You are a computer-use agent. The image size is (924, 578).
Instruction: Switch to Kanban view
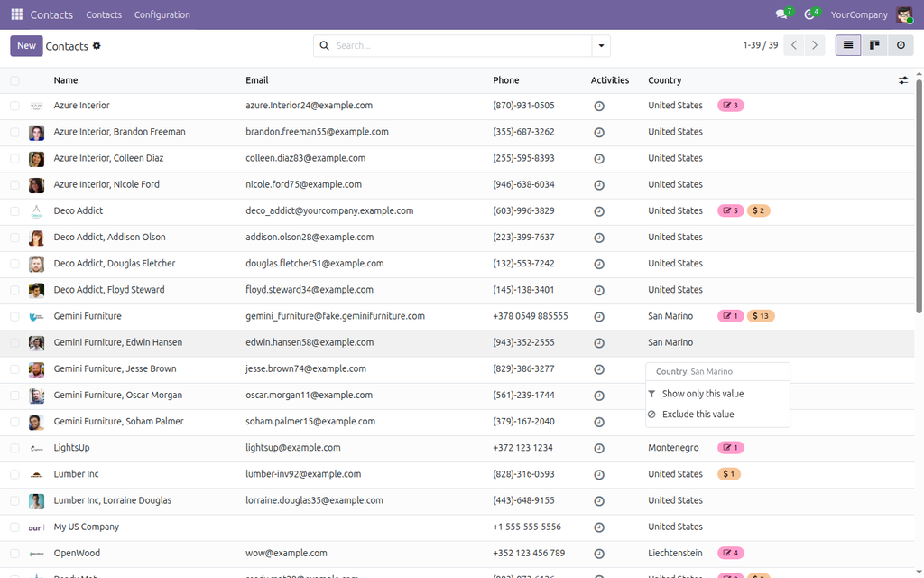(874, 45)
